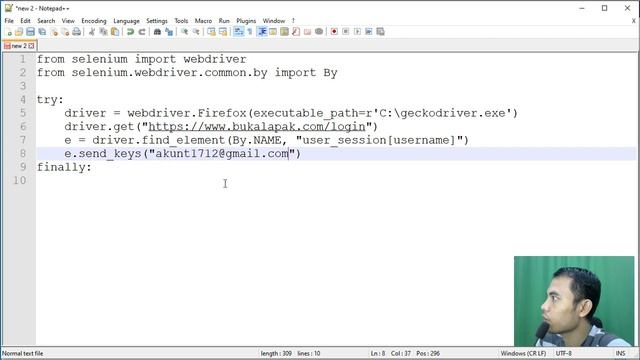Print the document via toolbar icon
640x360 pixels.
(76, 32)
